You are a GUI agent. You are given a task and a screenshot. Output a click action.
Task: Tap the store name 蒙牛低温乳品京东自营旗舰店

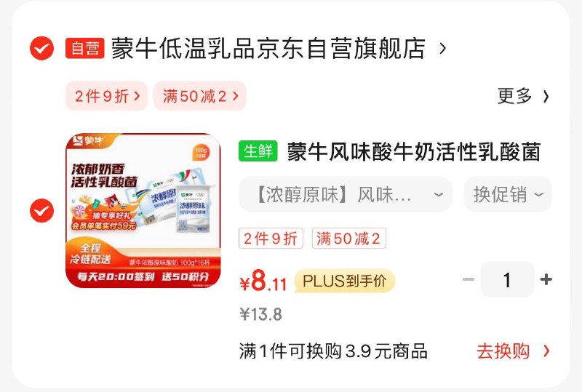[x=268, y=48]
